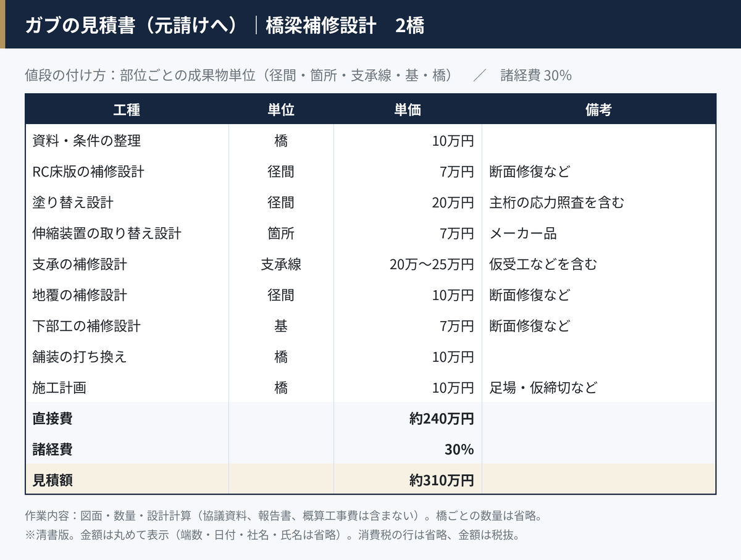741x560 pixels.
Task: Click the 20万〜25万円 unit price
Action: coord(432,264)
